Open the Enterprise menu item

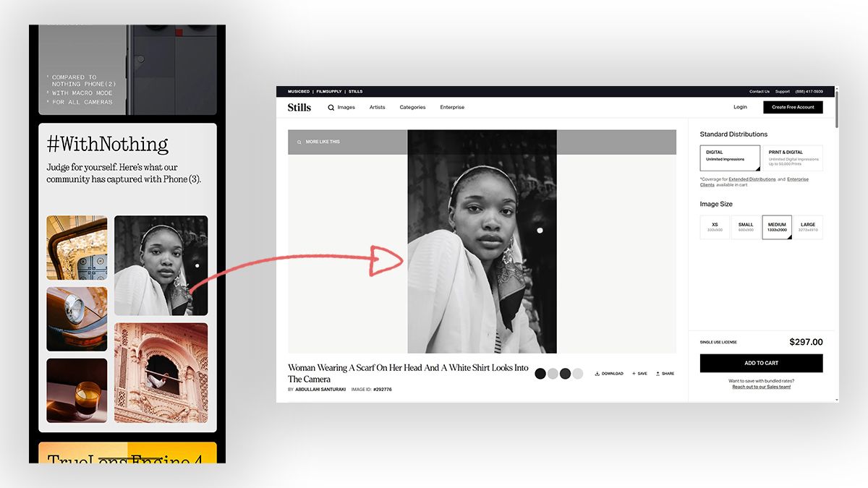[452, 108]
